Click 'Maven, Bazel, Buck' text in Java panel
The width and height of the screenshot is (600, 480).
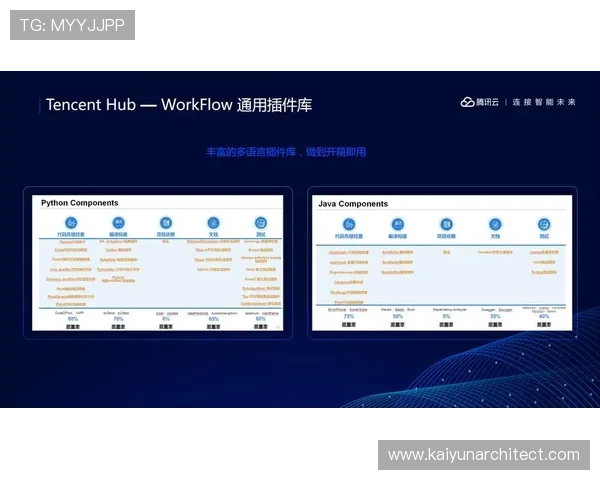tap(398, 309)
